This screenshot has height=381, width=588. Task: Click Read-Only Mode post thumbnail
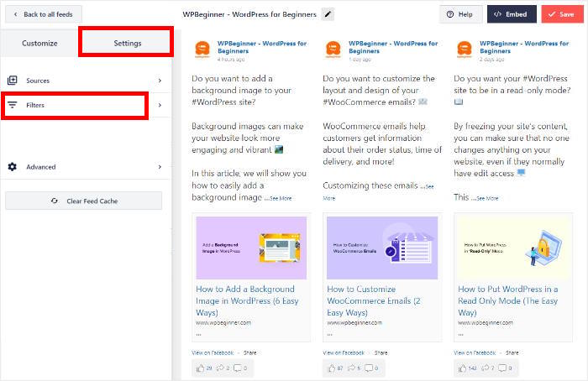[513, 248]
